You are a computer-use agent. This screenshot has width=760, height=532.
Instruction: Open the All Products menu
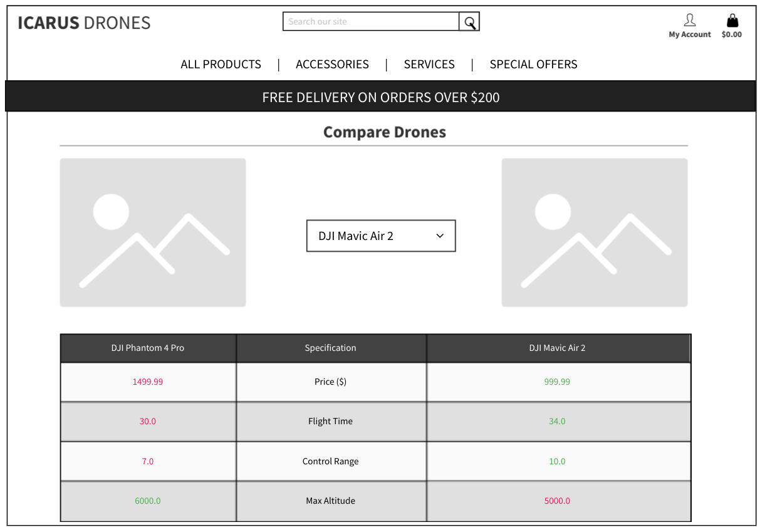(x=221, y=65)
